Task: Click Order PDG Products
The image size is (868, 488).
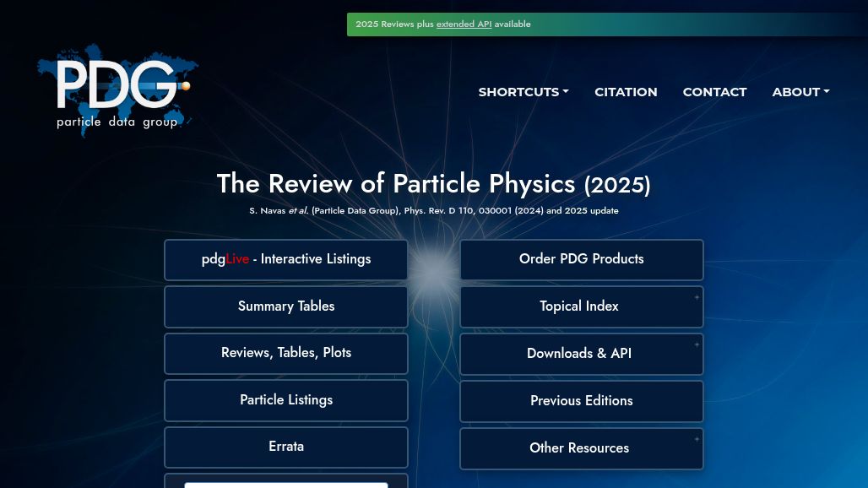Action: click(581, 259)
